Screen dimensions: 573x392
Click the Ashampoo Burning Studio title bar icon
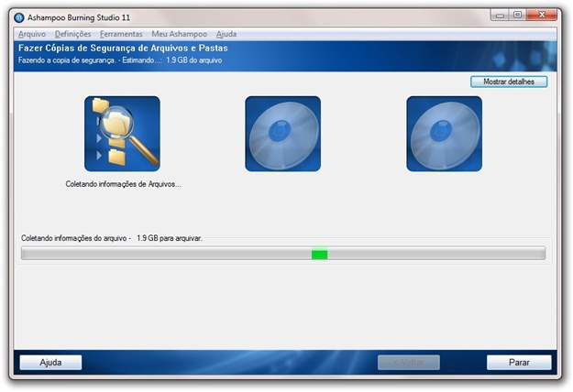[x=19, y=17]
